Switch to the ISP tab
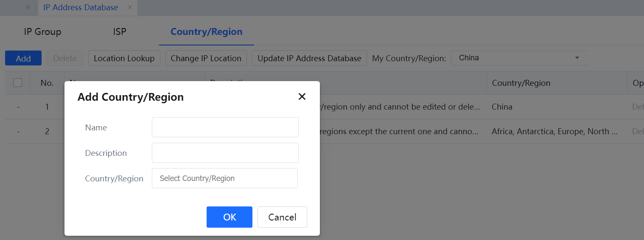The image size is (644, 240). (120, 32)
